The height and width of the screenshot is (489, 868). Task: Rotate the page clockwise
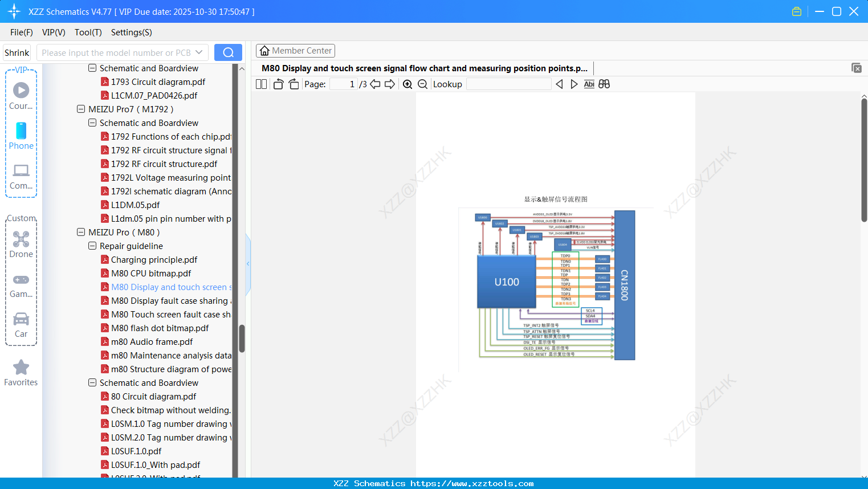coord(294,84)
